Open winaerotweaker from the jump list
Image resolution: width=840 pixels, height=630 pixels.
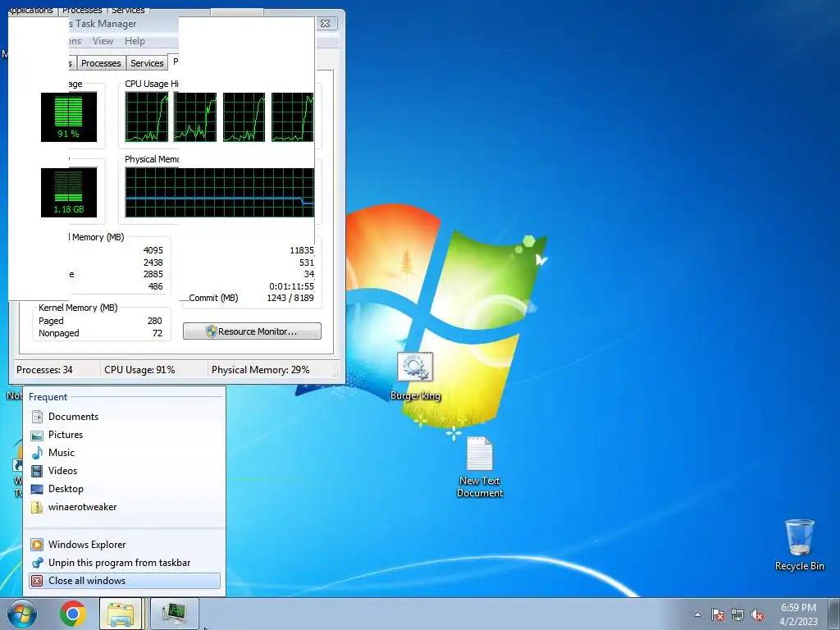click(124, 507)
